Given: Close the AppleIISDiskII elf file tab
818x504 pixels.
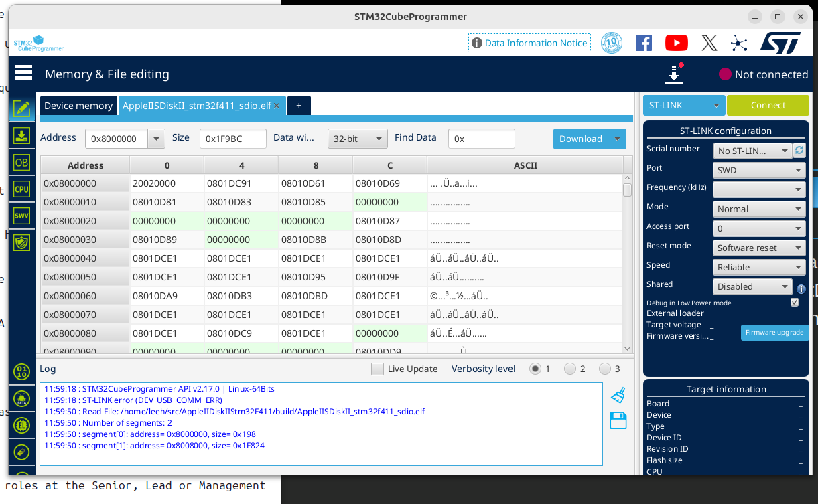Looking at the screenshot, I should [277, 106].
